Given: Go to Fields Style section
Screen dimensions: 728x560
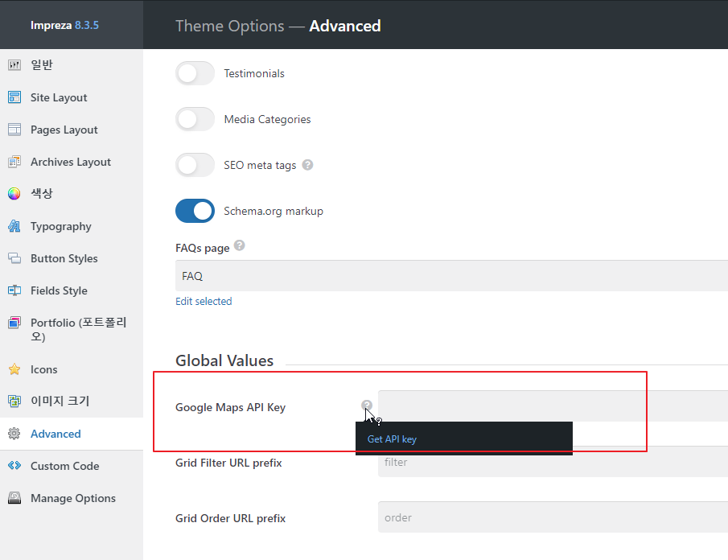Looking at the screenshot, I should [x=72, y=290].
